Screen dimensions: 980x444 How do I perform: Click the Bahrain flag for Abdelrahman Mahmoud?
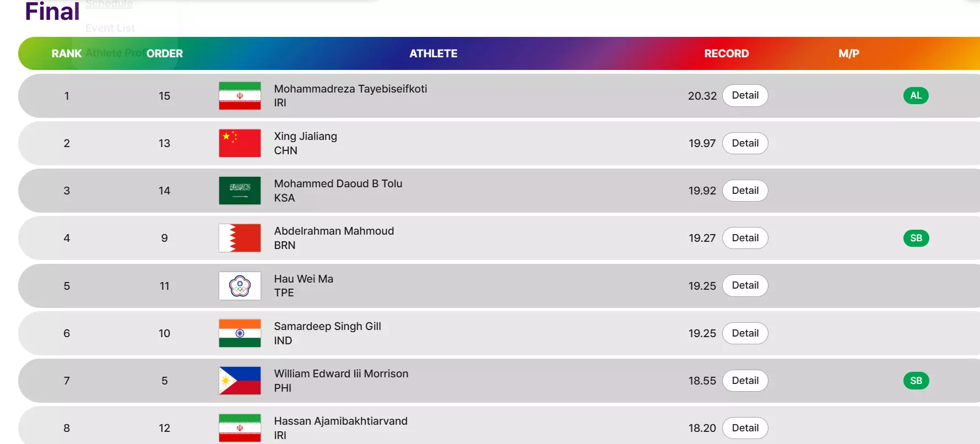[x=240, y=238]
